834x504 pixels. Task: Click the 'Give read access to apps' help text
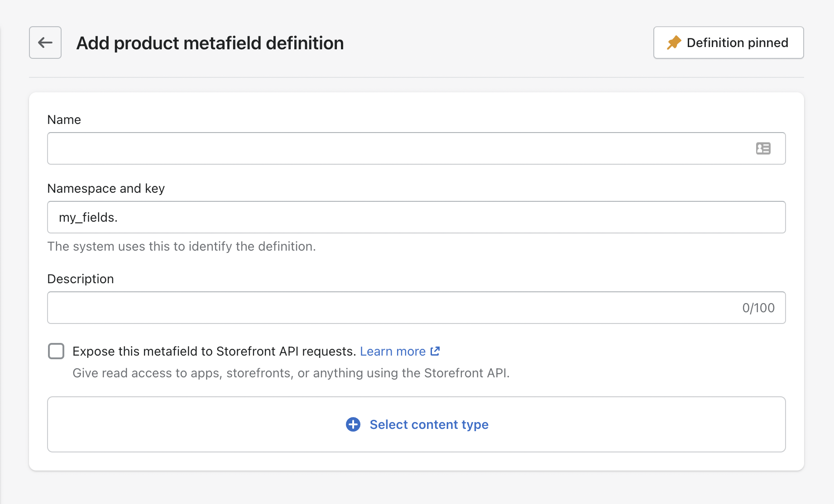click(291, 373)
